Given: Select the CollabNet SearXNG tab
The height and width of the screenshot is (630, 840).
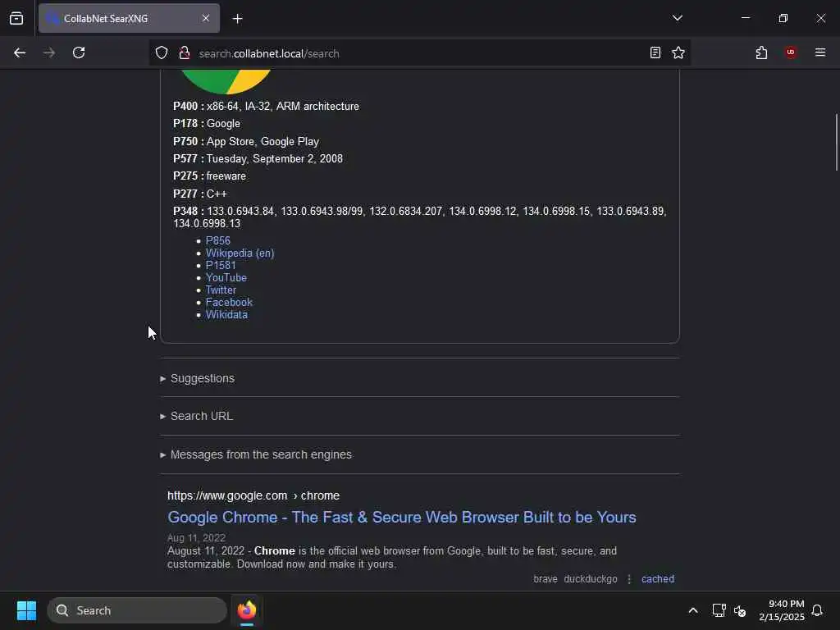Looking at the screenshot, I should pyautogui.click(x=129, y=18).
